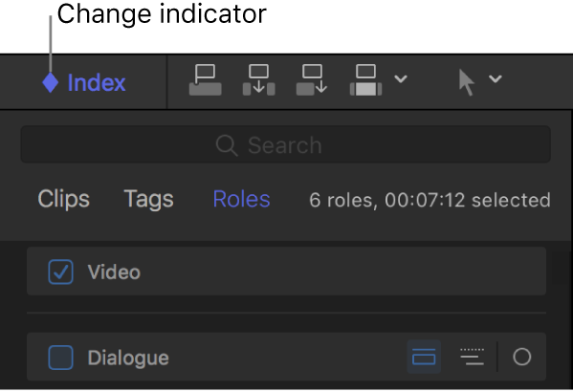The width and height of the screenshot is (573, 392).
Task: Open the edit options dropdown chevron
Action: 401,78
